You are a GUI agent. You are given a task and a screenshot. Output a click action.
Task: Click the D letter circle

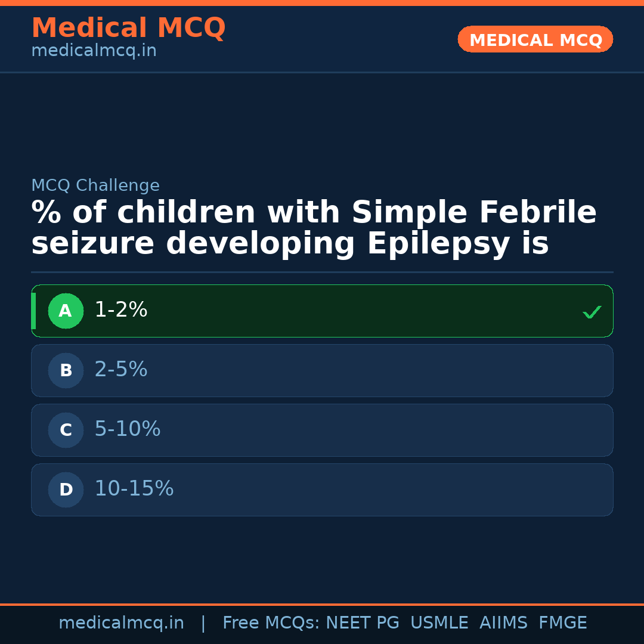[66, 490]
